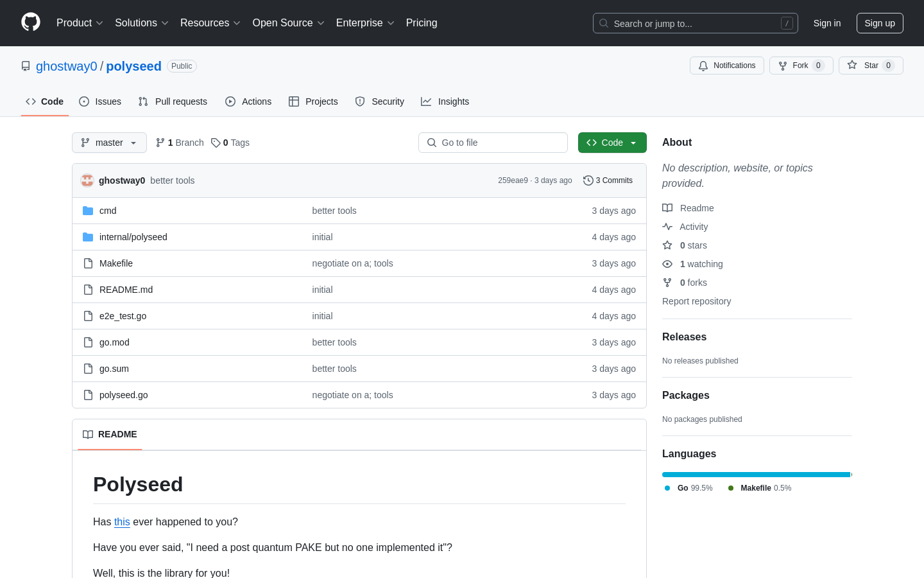The width and height of the screenshot is (924, 578).
Task: Expand the green Code dropdown button
Action: (x=612, y=143)
